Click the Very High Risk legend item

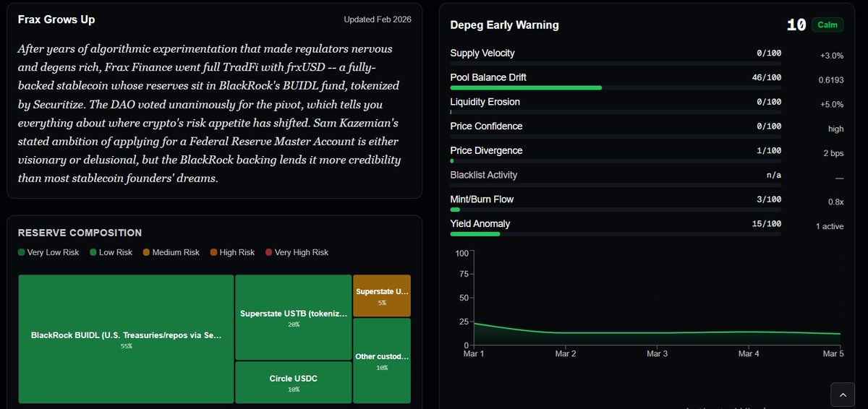coord(297,252)
